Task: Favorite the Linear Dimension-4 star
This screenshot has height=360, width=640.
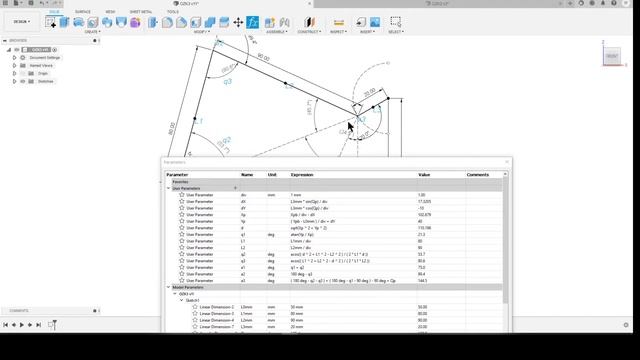Action: (195, 320)
